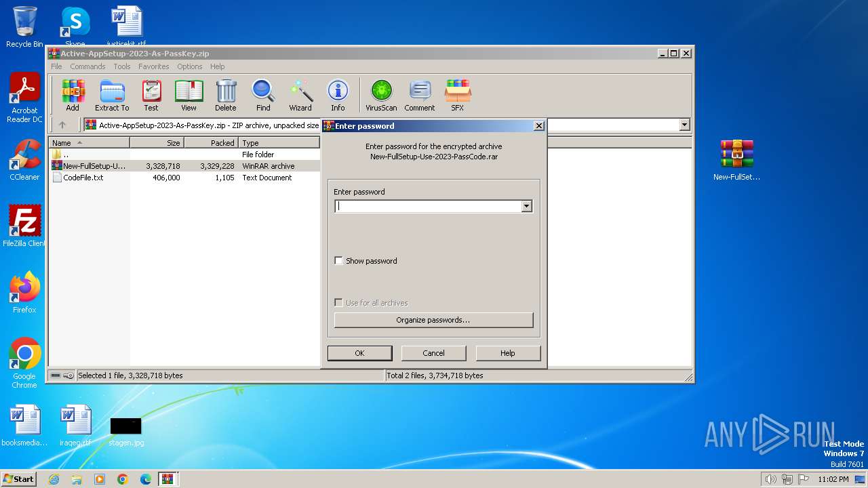The height and width of the screenshot is (488, 868).
Task: Open Firefox desktop shortcut
Action: (x=24, y=293)
